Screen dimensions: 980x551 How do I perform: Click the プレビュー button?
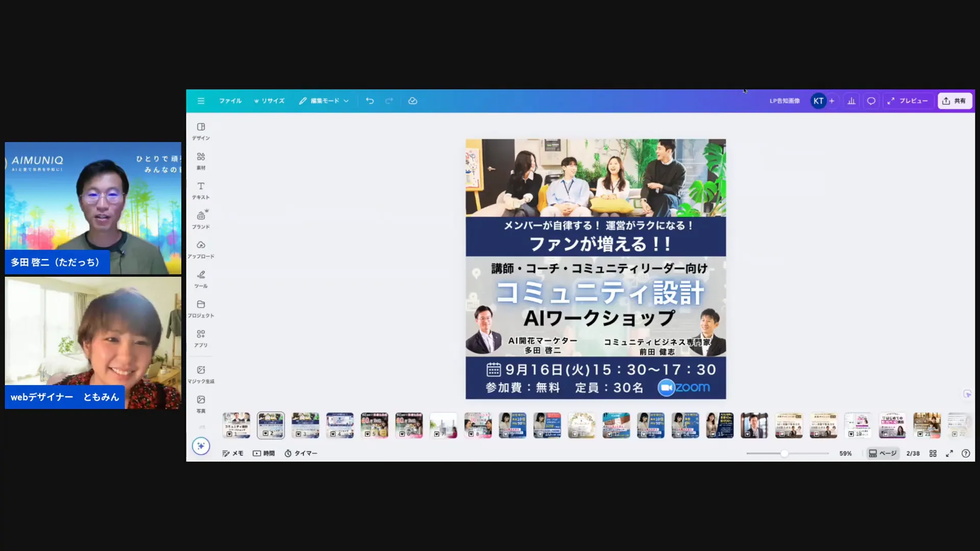pos(908,101)
